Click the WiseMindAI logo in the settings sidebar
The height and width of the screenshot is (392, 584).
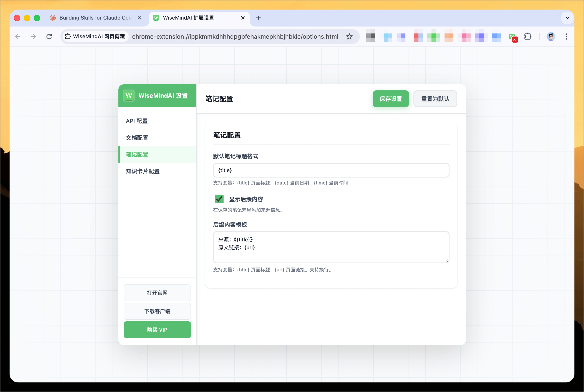coord(129,95)
